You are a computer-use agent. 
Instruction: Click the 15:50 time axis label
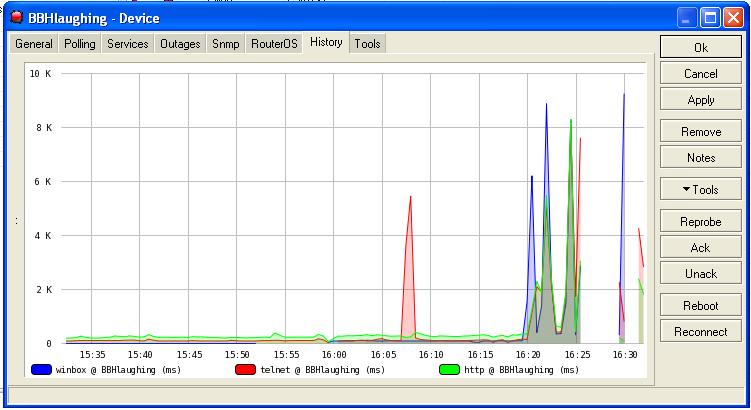pyautogui.click(x=237, y=355)
